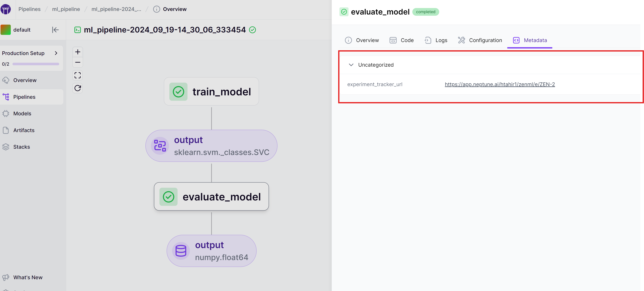Image resolution: width=644 pixels, height=291 pixels.
Task: Zoom in on the pipeline graph
Action: [x=78, y=52]
